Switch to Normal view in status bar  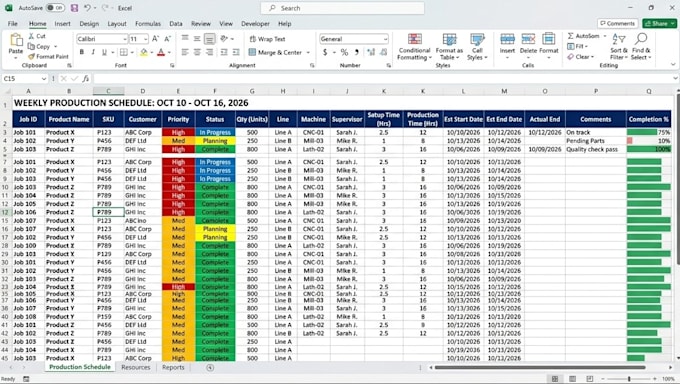click(555, 379)
